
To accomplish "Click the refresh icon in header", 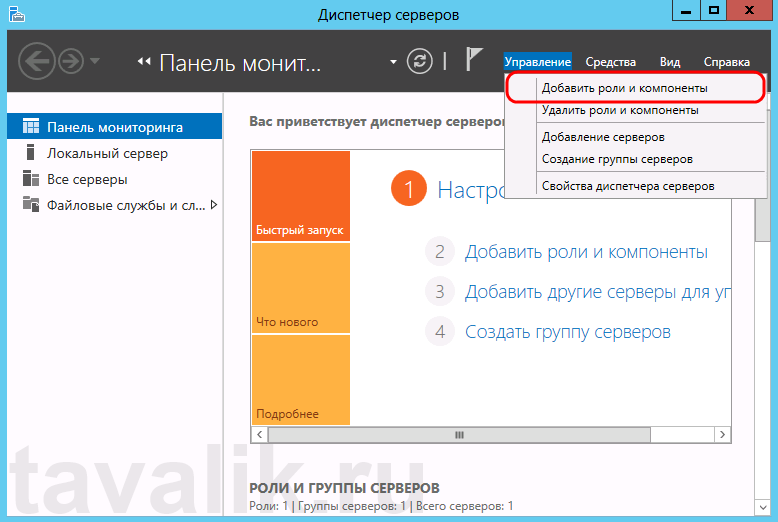I will (x=420, y=61).
